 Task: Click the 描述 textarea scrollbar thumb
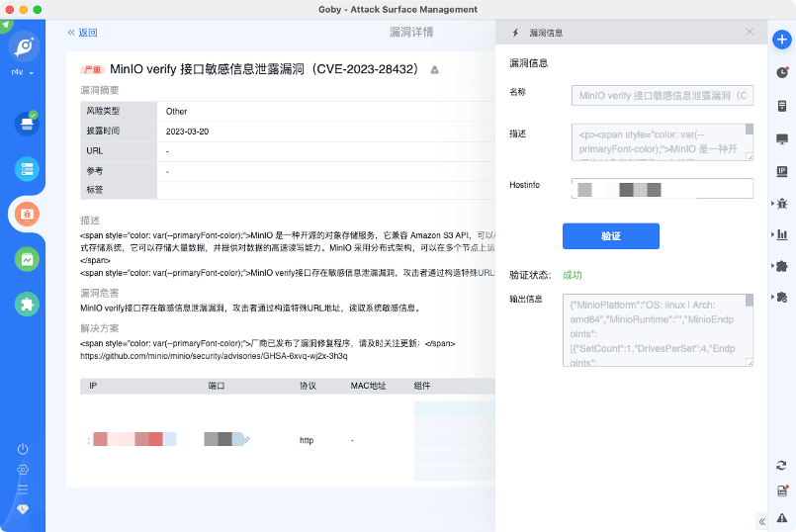[x=749, y=129]
